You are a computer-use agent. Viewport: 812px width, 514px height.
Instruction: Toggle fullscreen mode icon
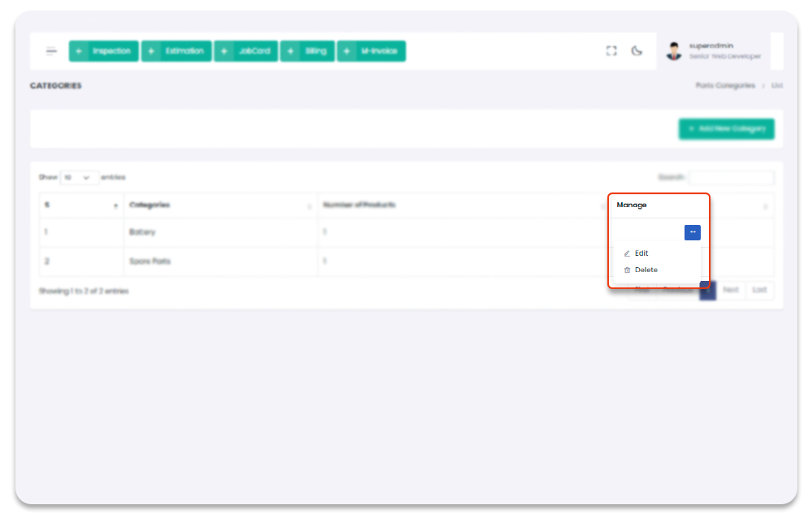pos(611,51)
